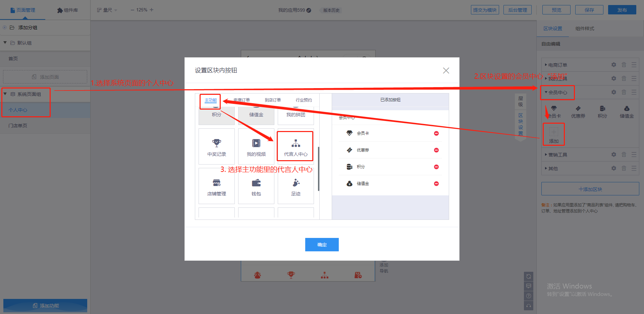Select the 中奖记录 trophy tile
Screen dimensions: 644x314
coord(217,146)
